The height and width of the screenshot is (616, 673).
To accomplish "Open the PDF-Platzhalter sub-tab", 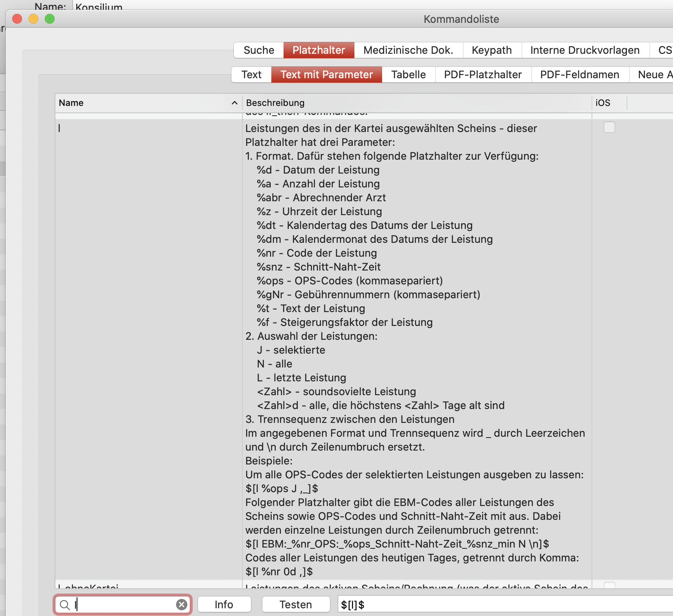I will pos(483,75).
